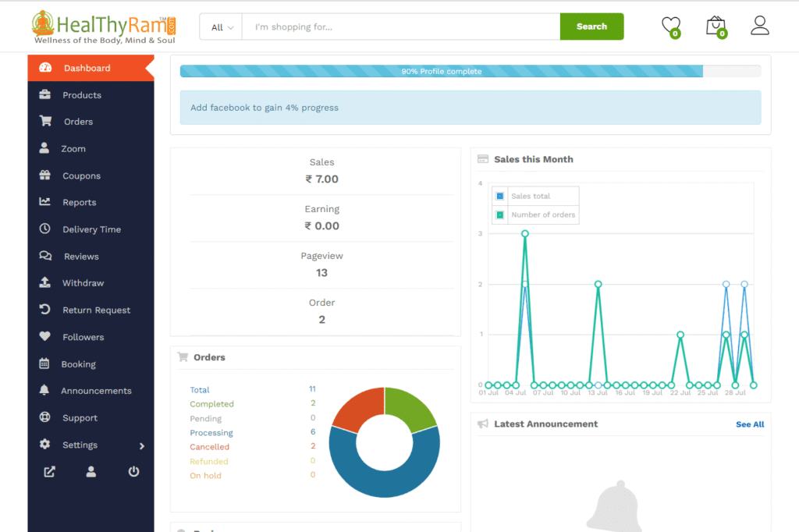The image size is (799, 532).
Task: View Cancelled orders link
Action: [x=209, y=447]
